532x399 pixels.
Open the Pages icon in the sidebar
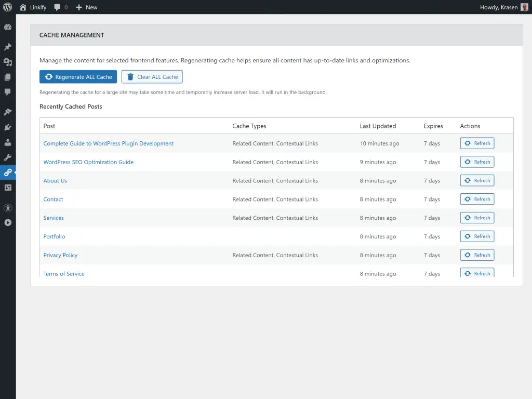(8, 77)
